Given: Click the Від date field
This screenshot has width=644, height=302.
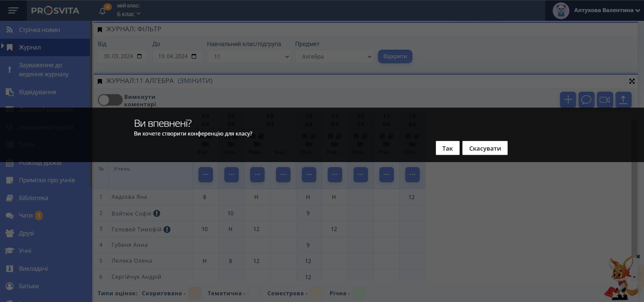Looking at the screenshot, I should [123, 56].
